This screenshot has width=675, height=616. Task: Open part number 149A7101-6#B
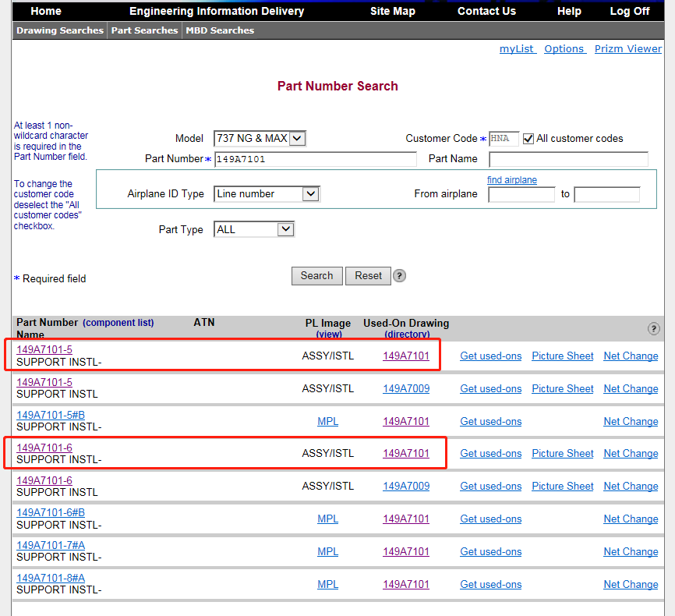pyautogui.click(x=51, y=512)
